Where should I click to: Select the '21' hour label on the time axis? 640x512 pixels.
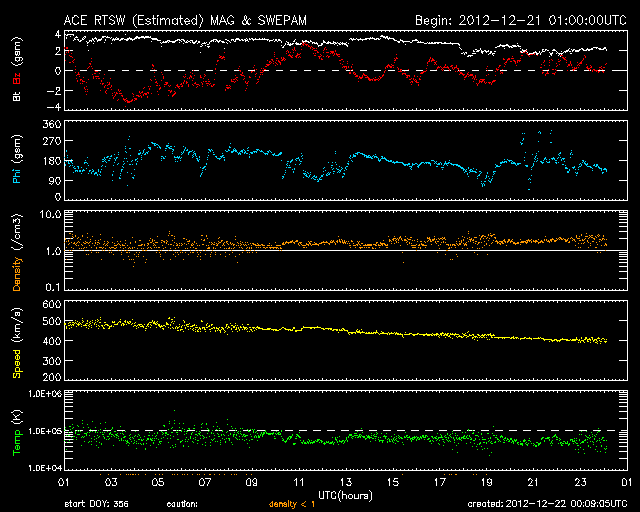click(x=533, y=482)
